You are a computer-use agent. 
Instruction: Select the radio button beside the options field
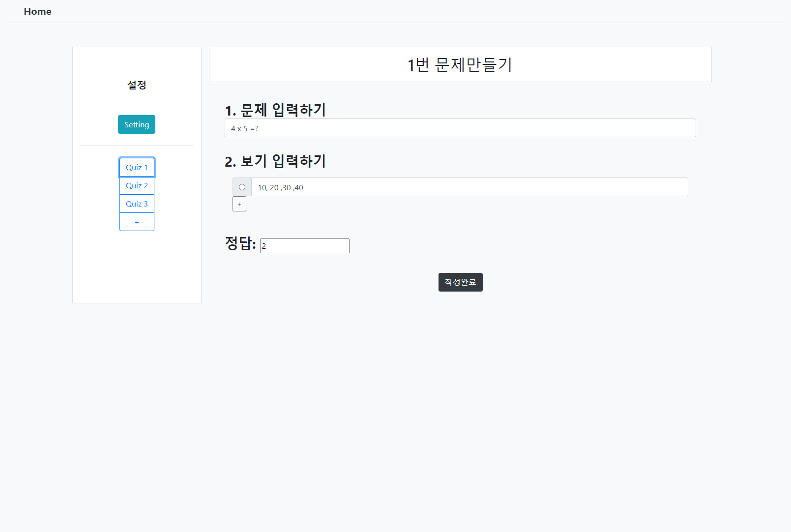242,187
